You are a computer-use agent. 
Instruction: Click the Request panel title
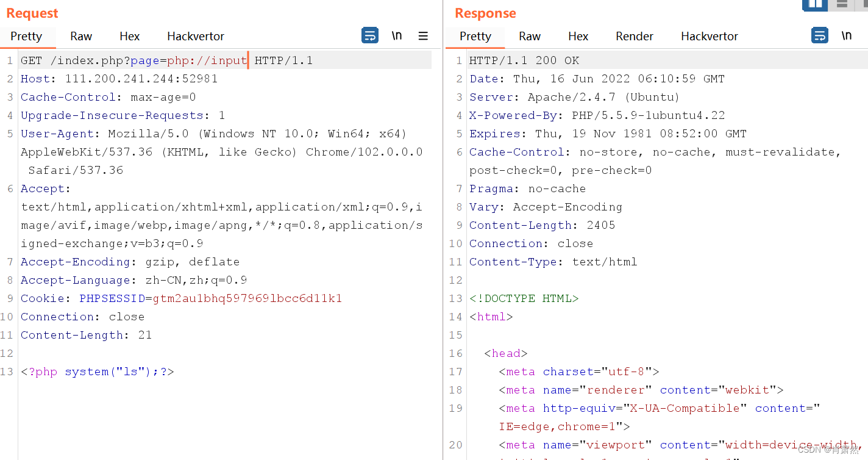tap(32, 13)
